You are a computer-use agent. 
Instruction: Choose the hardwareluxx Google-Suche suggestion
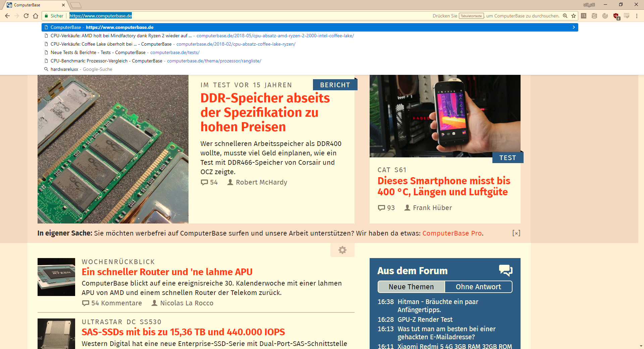[310, 69]
